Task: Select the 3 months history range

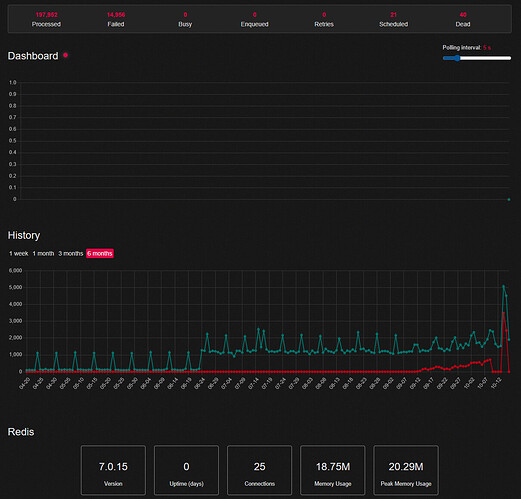Action: 70,253
